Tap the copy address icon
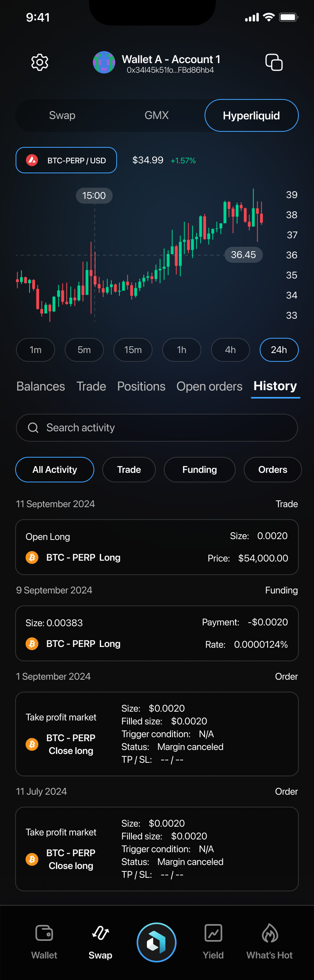The image size is (314, 980). [274, 62]
